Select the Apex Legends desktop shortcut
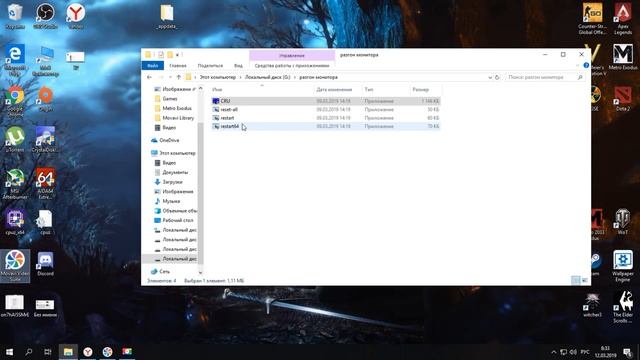Image resolution: width=640 pixels, height=360 pixels. tap(623, 19)
